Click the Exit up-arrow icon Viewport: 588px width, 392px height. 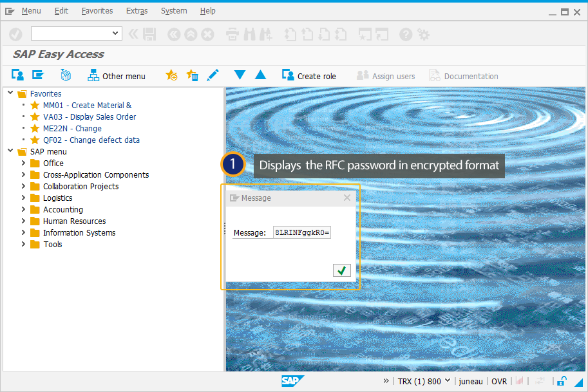point(191,35)
